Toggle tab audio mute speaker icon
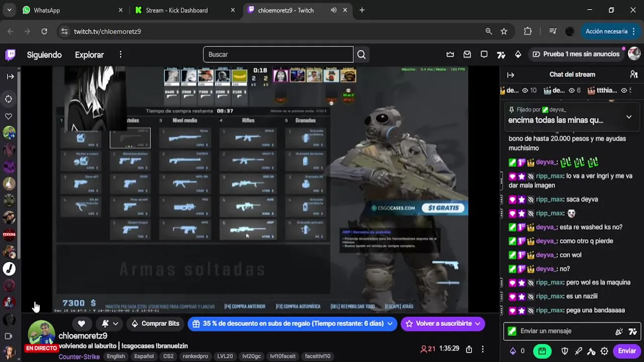The width and height of the screenshot is (644, 362). (334, 10)
